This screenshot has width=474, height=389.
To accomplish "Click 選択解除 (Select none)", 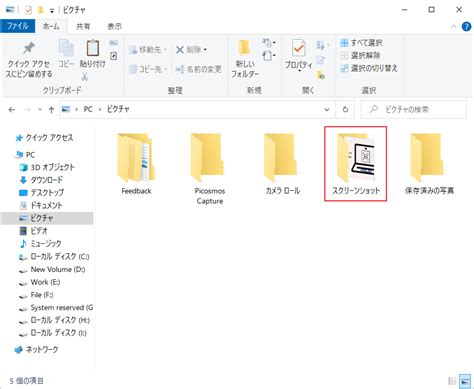I will [x=360, y=55].
